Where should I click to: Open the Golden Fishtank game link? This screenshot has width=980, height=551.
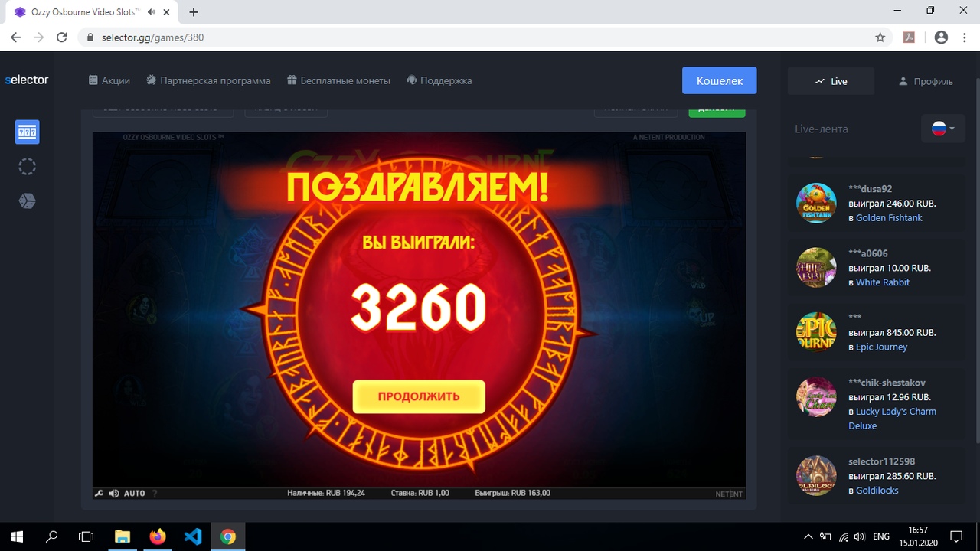pyautogui.click(x=889, y=218)
